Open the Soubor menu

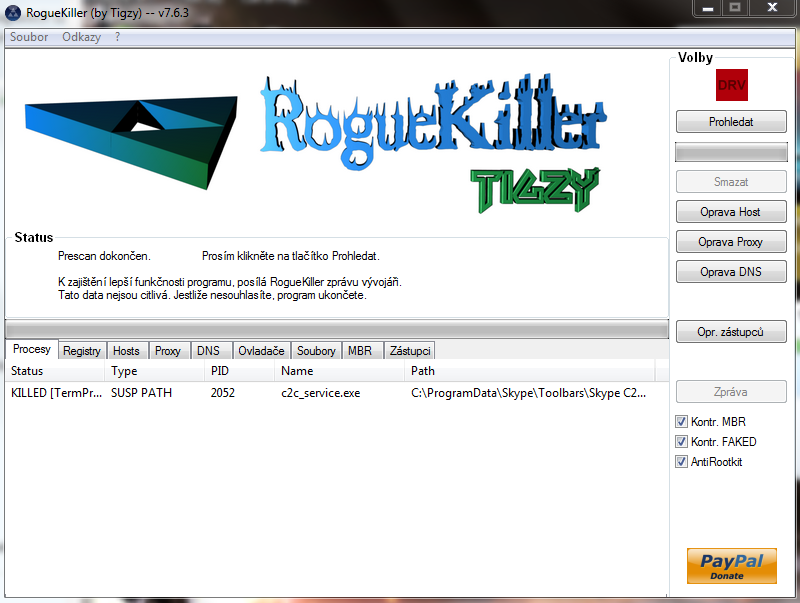tap(29, 37)
